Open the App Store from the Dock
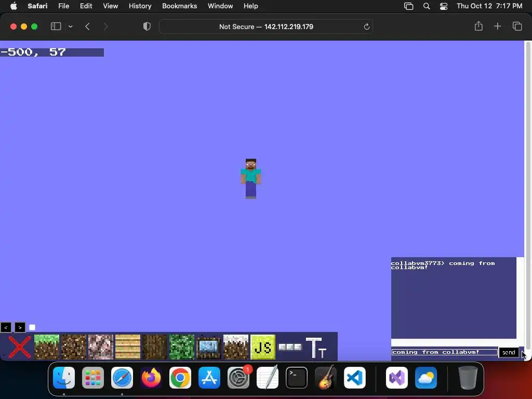Screen dimensions: 532x399 tap(209, 378)
